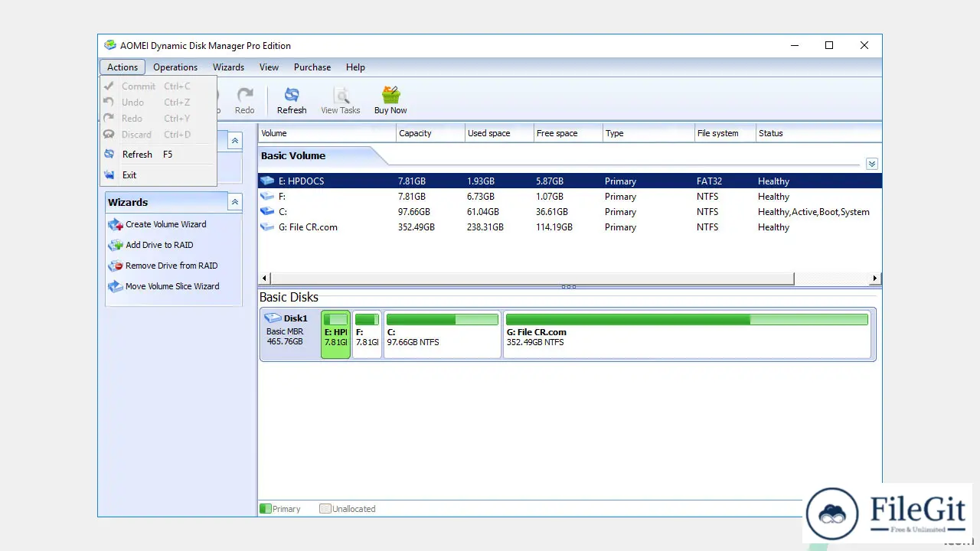Open the Help menu
This screenshot has width=980, height=551.
coord(355,67)
